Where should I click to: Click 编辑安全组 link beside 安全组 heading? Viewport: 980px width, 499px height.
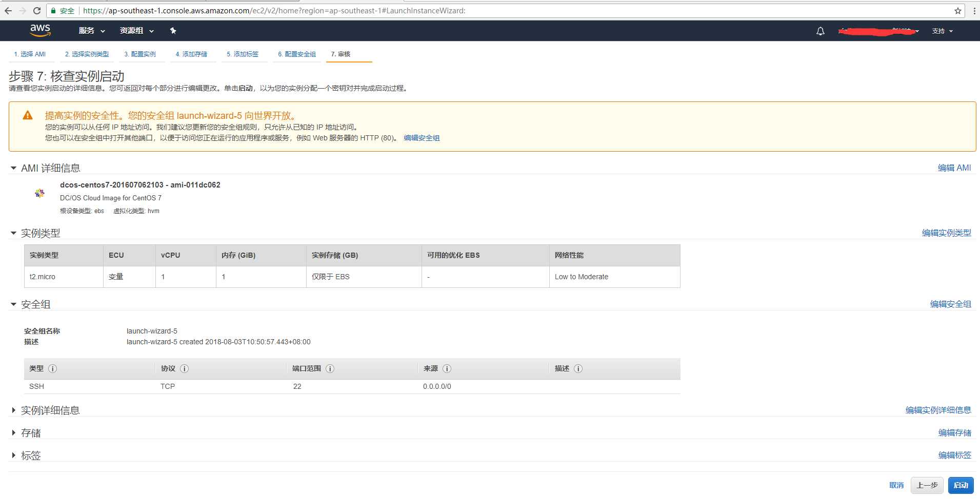pyautogui.click(x=951, y=304)
